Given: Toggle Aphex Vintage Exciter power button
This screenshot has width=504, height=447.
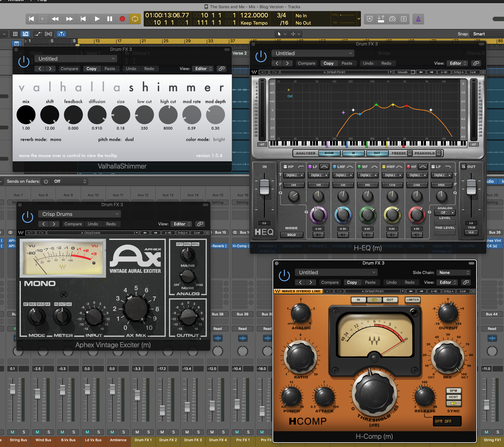Looking at the screenshot, I should pos(27,217).
